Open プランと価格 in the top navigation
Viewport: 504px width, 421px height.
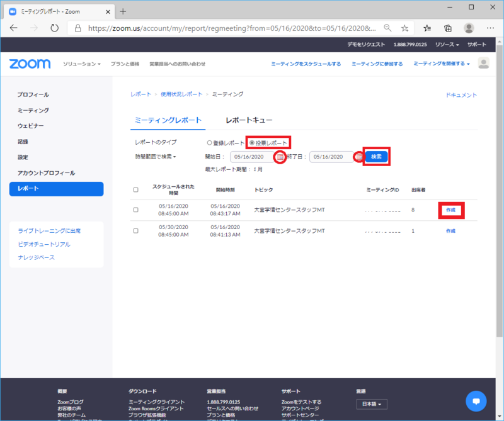click(x=125, y=64)
